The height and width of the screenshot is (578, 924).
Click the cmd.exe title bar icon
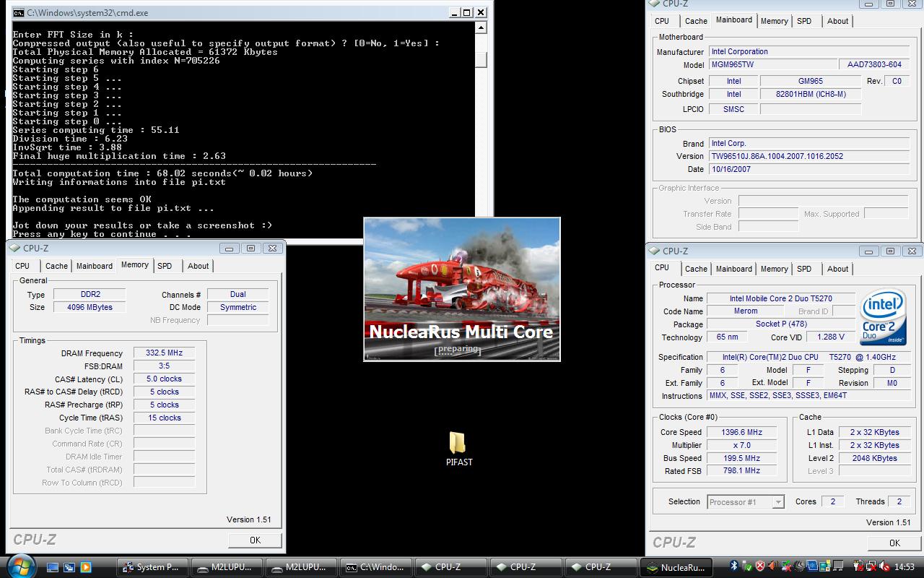(x=19, y=12)
